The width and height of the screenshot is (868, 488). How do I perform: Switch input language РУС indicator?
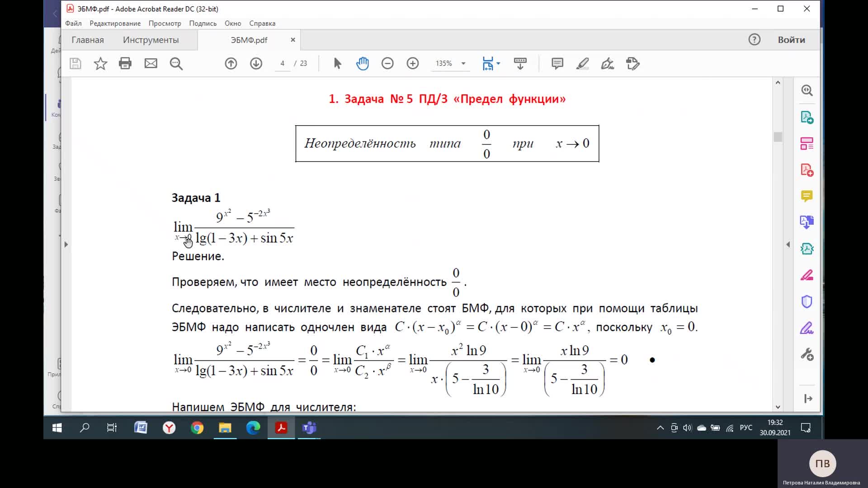point(746,428)
